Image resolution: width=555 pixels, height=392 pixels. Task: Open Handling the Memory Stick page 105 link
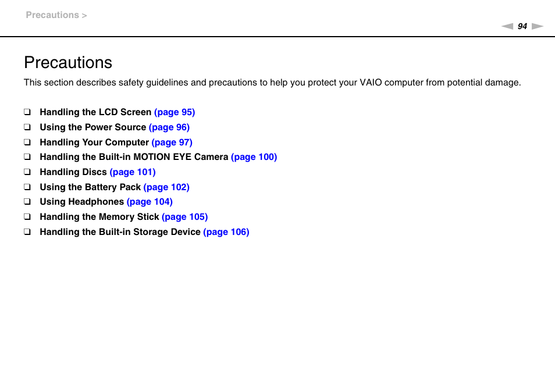click(185, 217)
